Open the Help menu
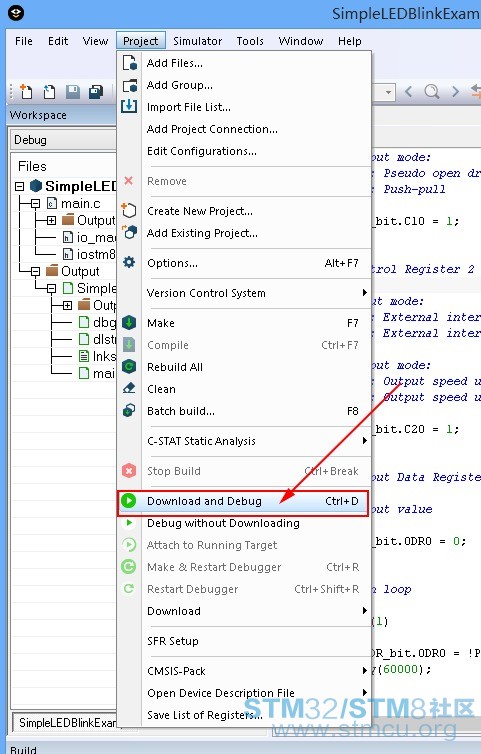Viewport: 481px width, 754px height. (x=350, y=41)
